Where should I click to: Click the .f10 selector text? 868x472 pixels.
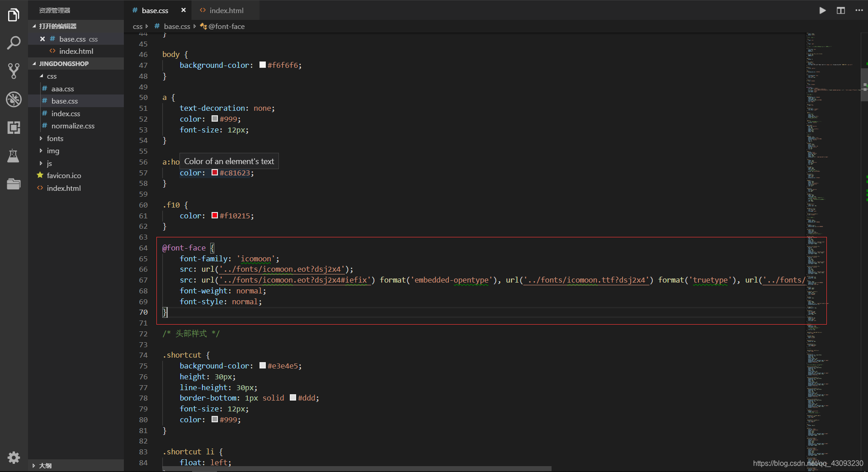[171, 205]
